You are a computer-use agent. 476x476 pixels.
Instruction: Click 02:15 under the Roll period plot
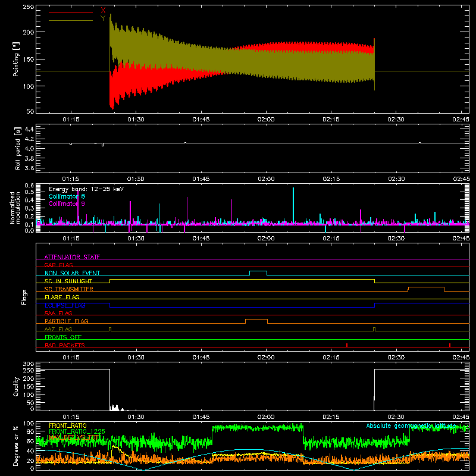click(331, 179)
